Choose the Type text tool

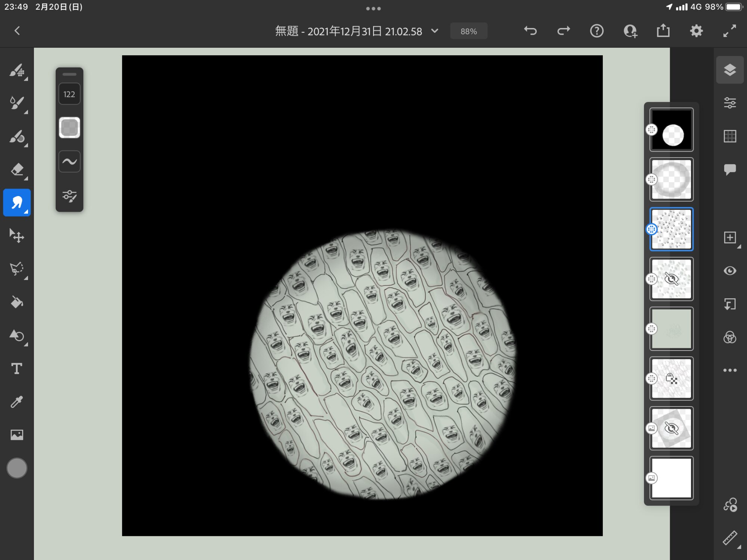coord(17,368)
